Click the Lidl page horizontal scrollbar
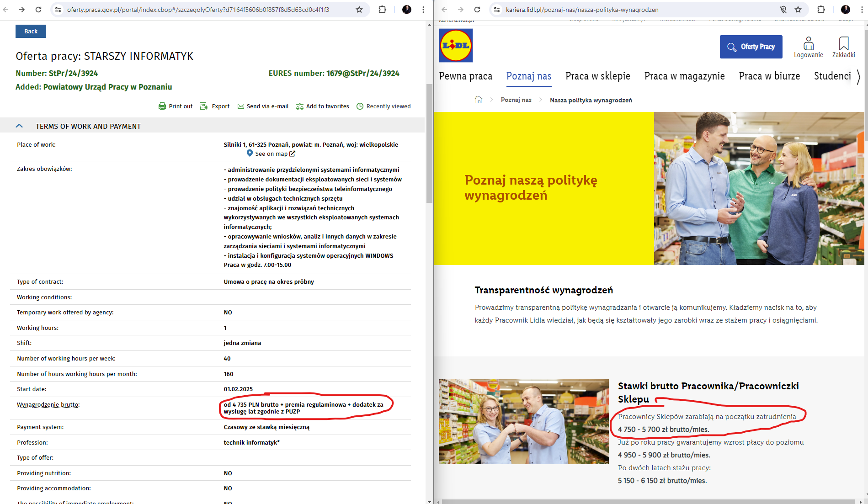Viewport: 868px width, 504px height. 648,501
